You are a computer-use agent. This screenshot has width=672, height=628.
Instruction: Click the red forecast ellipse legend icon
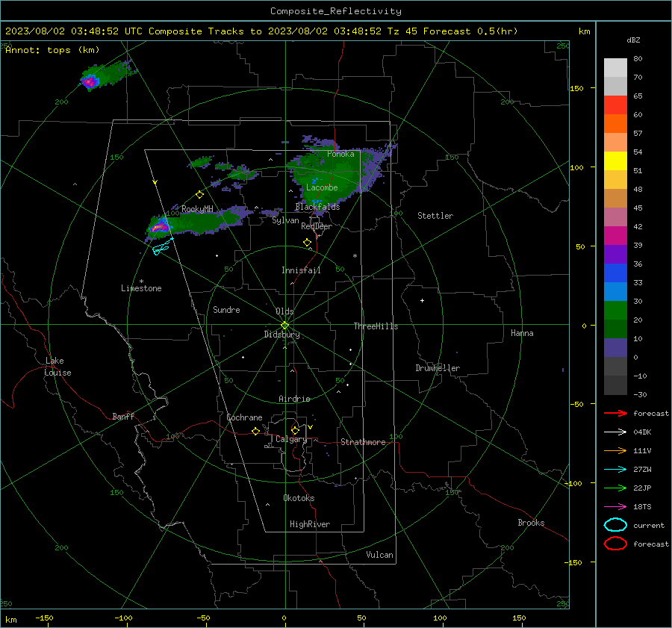[x=615, y=544]
